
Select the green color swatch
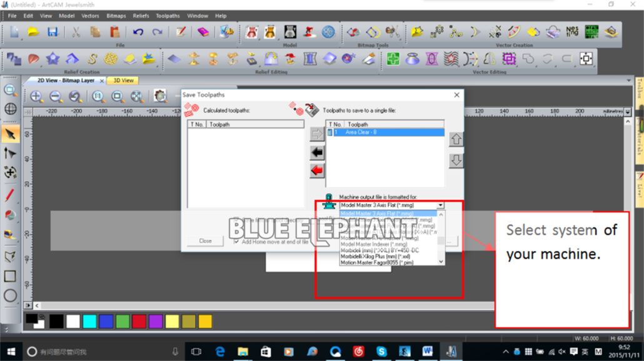click(x=123, y=321)
